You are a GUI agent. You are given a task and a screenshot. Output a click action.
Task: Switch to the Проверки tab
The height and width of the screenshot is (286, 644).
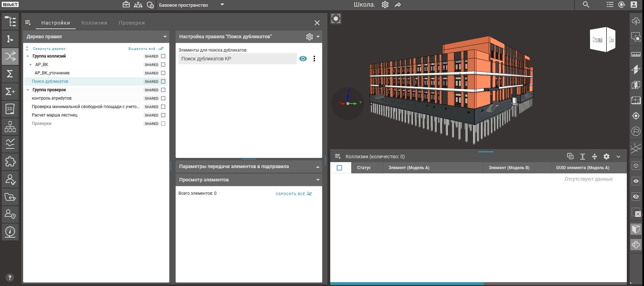pos(131,23)
